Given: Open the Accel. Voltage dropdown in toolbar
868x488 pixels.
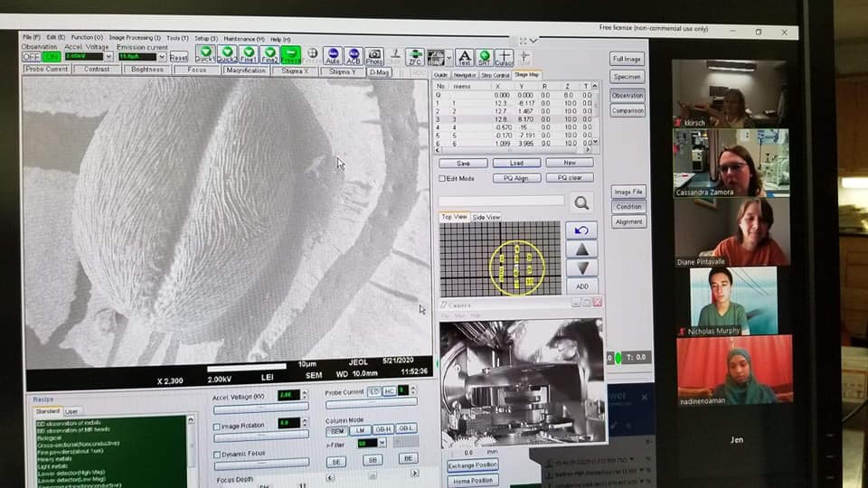Looking at the screenshot, I should click(108, 57).
